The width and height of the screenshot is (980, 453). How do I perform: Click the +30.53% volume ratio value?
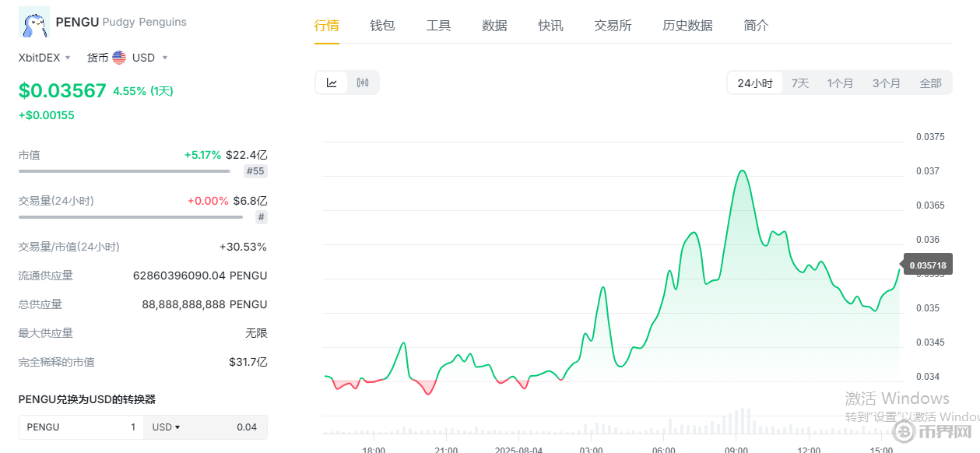243,247
